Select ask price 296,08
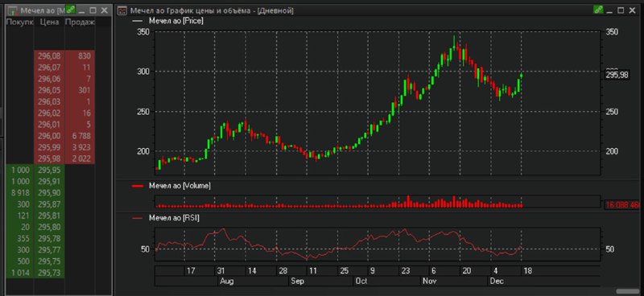The height and width of the screenshot is (296, 644). 49,55
